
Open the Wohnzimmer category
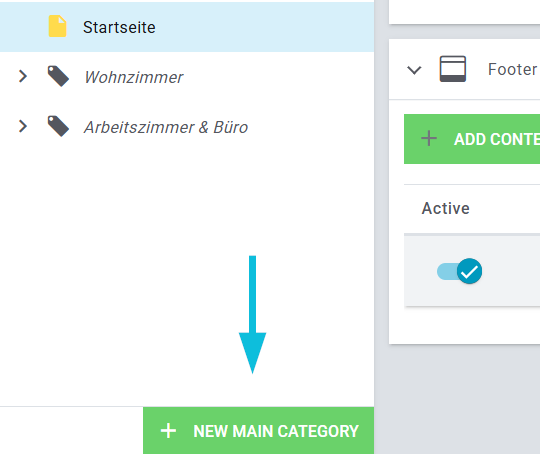pyautogui.click(x=134, y=77)
